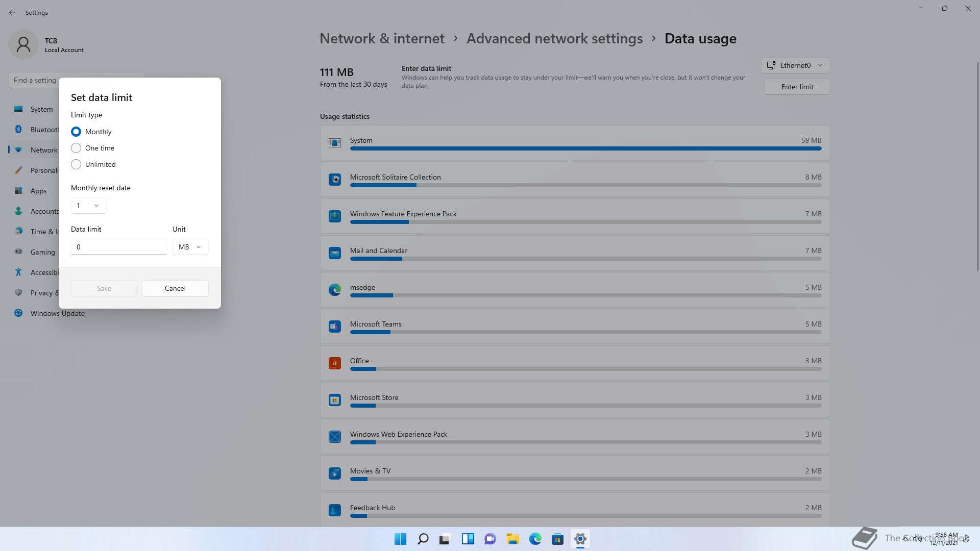This screenshot has height=551, width=980.
Task: Click into the Data limit input field
Action: (x=119, y=247)
